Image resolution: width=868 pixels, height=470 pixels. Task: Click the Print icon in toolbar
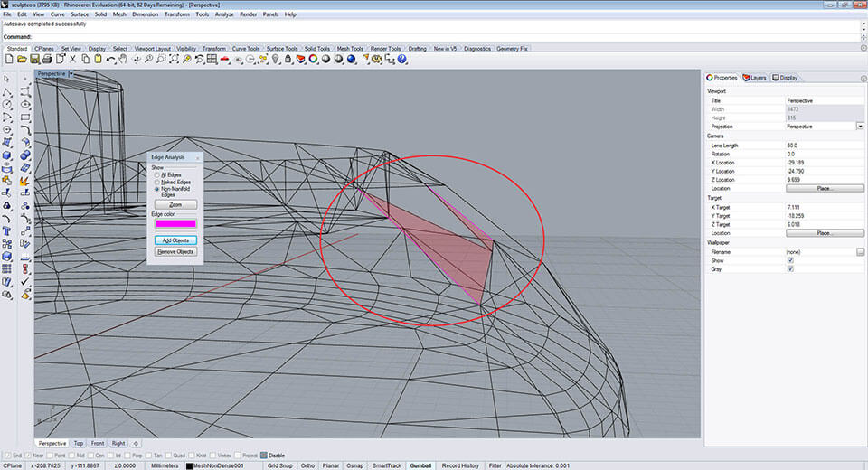(47, 60)
